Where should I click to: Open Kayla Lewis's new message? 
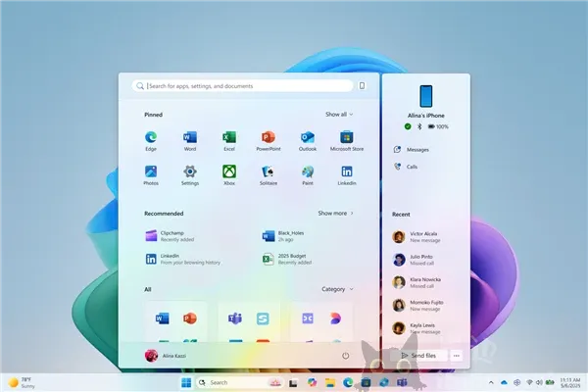(416, 328)
